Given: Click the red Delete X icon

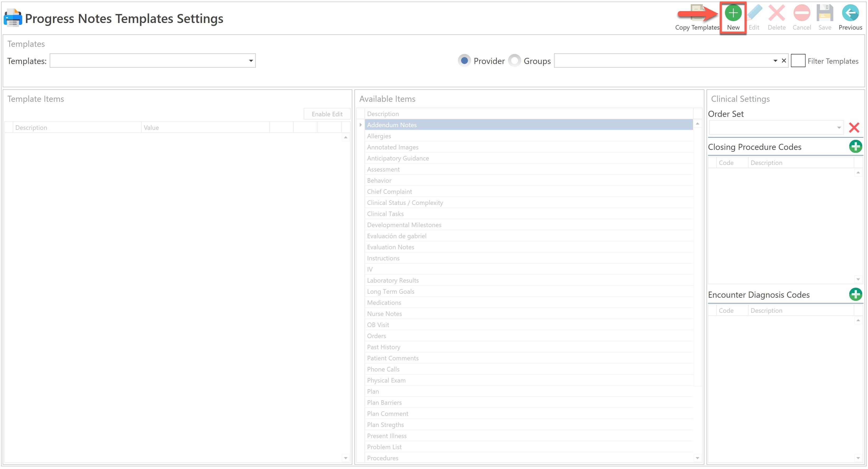Looking at the screenshot, I should click(776, 13).
